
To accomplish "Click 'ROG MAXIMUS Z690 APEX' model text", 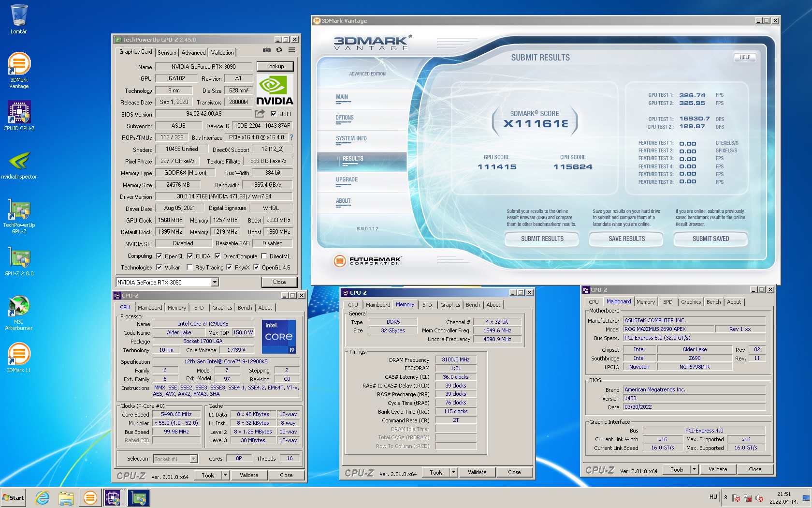I will [x=655, y=329].
